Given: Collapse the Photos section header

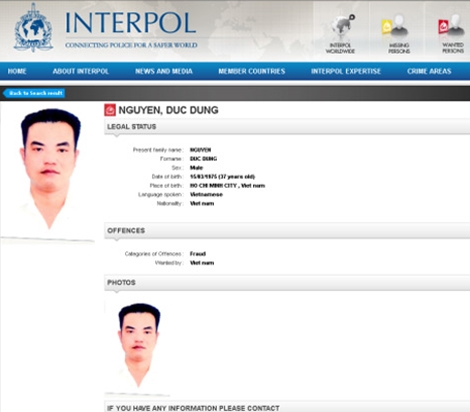Looking at the screenshot, I should (x=287, y=283).
